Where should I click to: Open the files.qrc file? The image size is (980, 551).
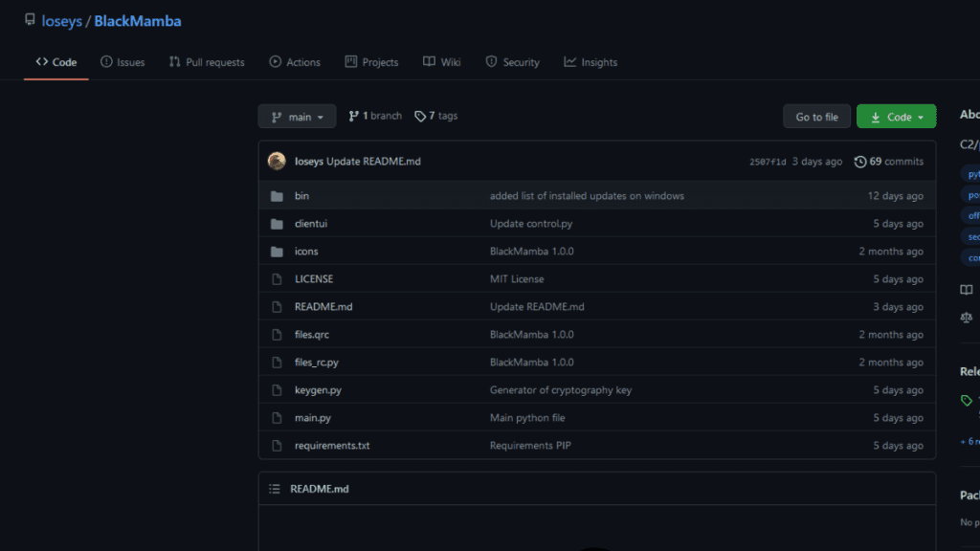(x=312, y=335)
